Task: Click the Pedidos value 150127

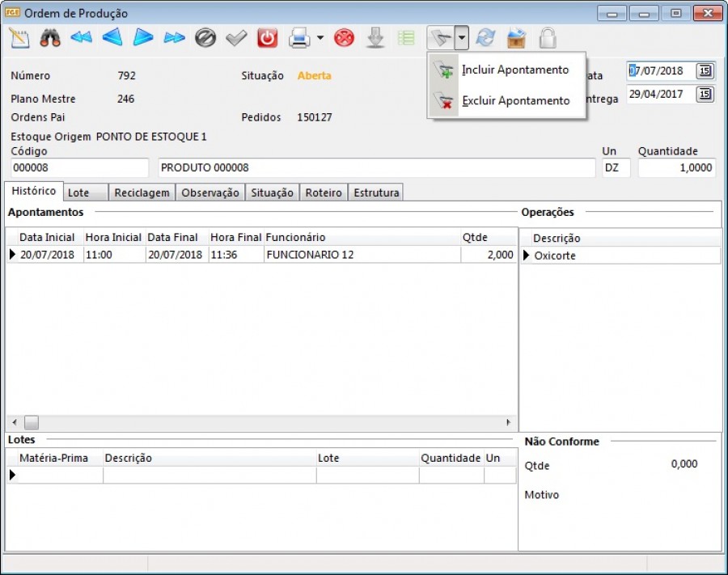Action: [x=315, y=117]
